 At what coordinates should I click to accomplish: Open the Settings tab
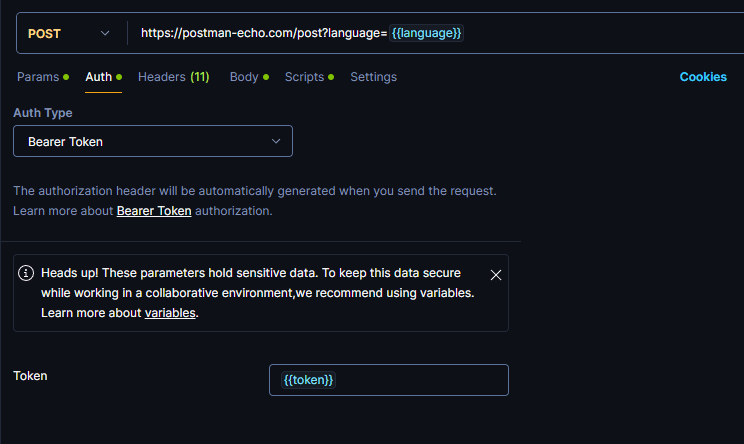(x=373, y=77)
